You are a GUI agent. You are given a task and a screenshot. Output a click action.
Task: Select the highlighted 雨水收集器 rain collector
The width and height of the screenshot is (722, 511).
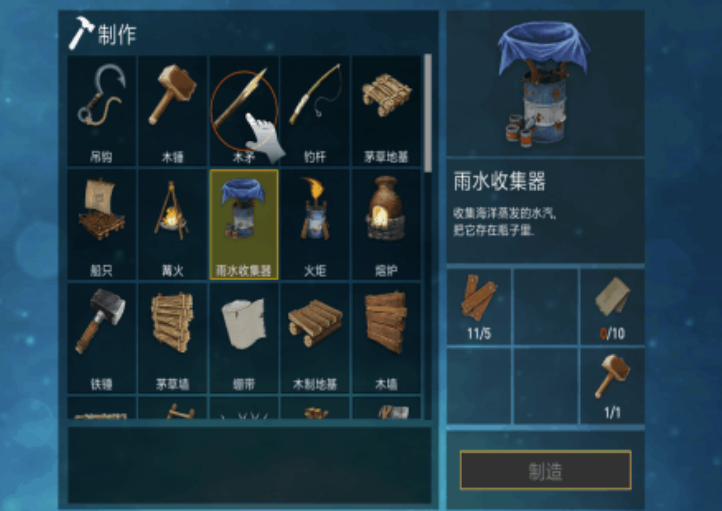[x=244, y=224]
